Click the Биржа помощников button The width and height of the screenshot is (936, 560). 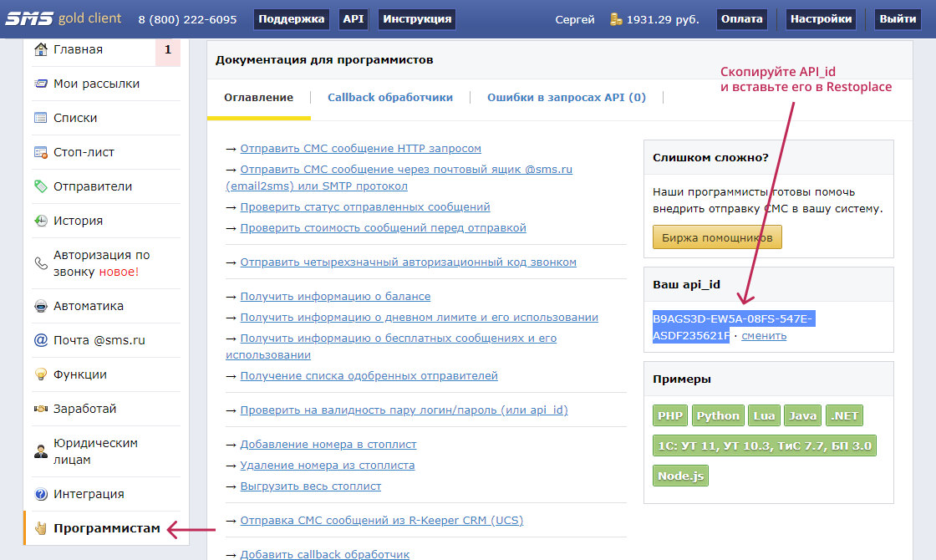pos(717,238)
